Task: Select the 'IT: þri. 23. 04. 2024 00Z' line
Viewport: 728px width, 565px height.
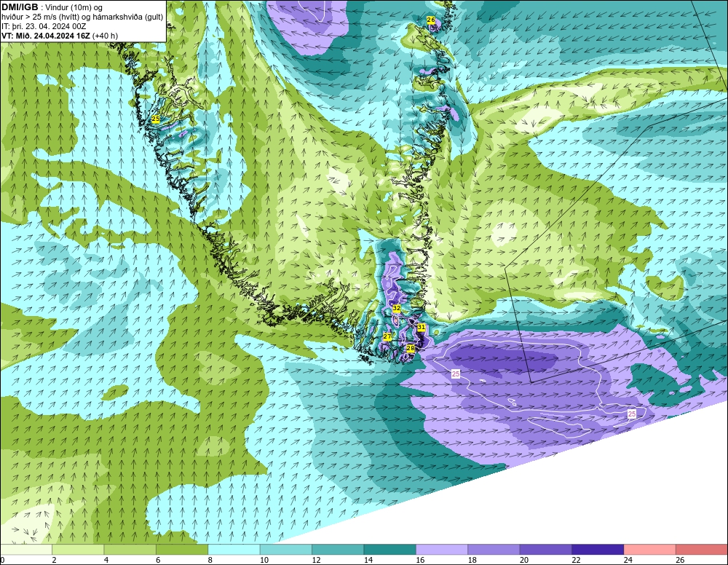Action: (43, 26)
